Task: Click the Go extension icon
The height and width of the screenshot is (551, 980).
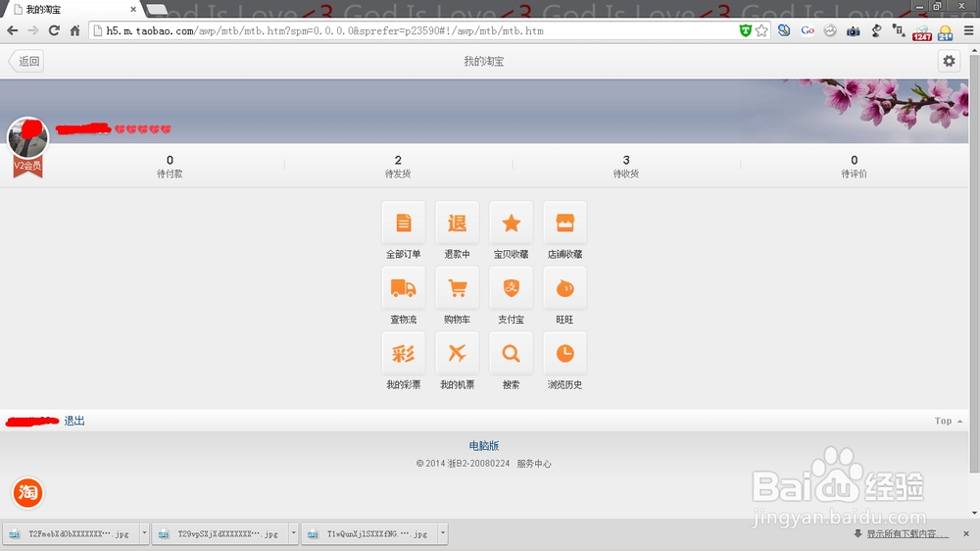Action: 808,30
